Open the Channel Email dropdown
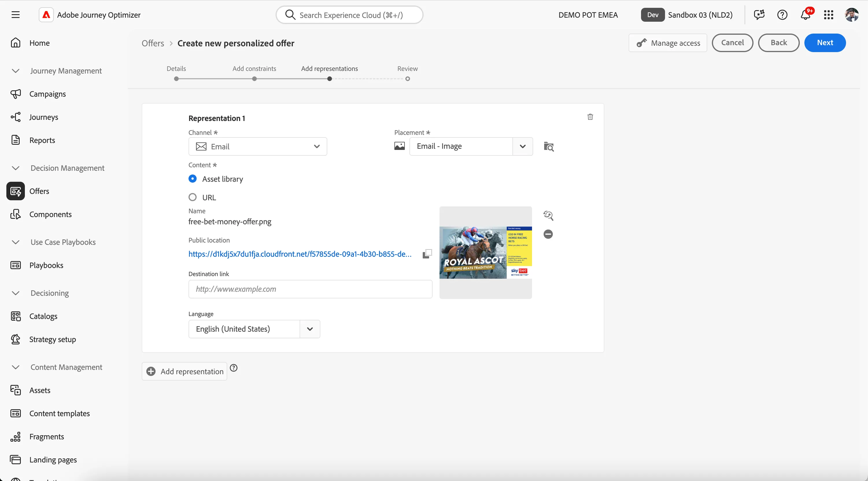Image resolution: width=868 pixels, height=481 pixels. (258, 146)
